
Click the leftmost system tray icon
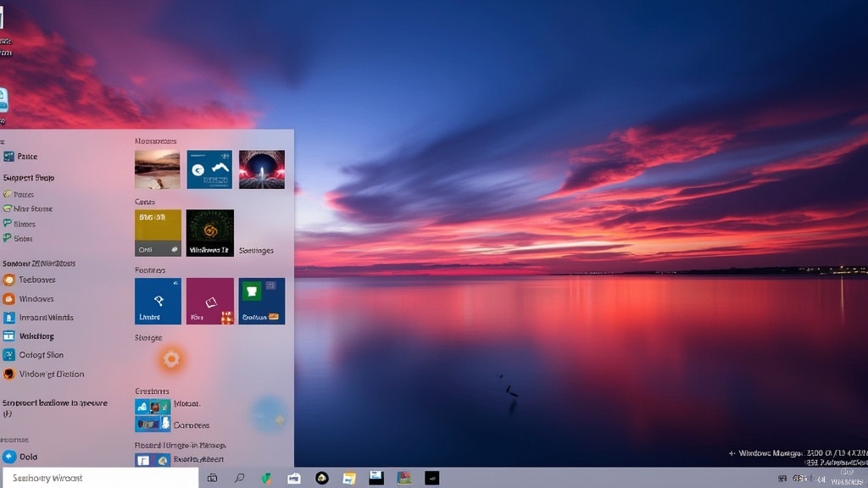pos(782,479)
